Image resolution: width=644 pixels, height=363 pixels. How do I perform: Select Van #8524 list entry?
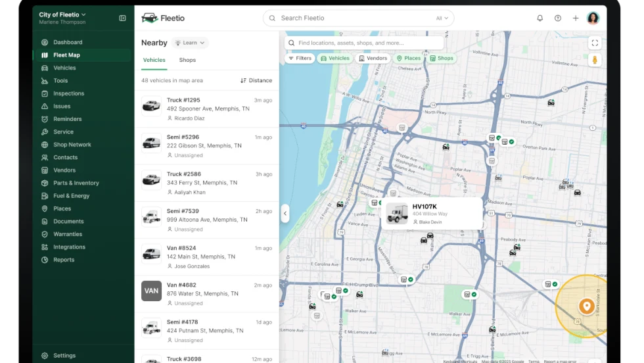(x=206, y=257)
